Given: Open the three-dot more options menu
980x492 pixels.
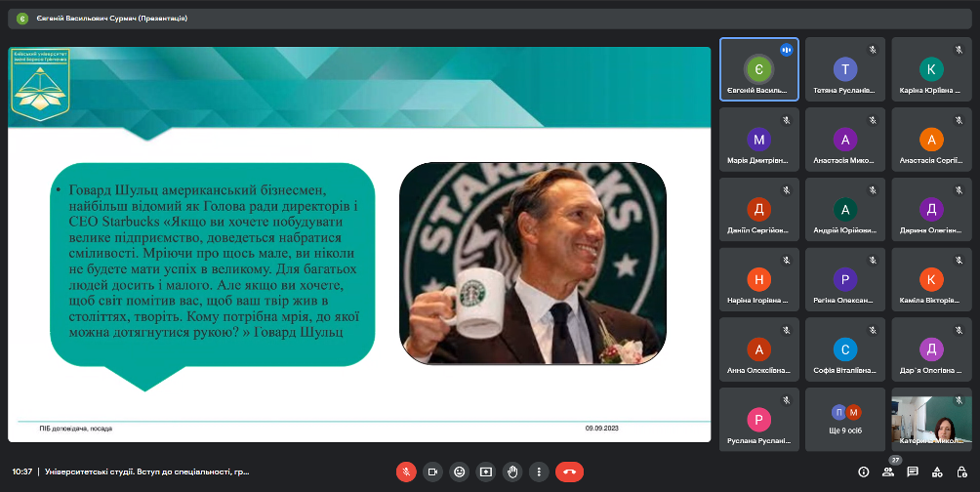Looking at the screenshot, I should (x=538, y=471).
